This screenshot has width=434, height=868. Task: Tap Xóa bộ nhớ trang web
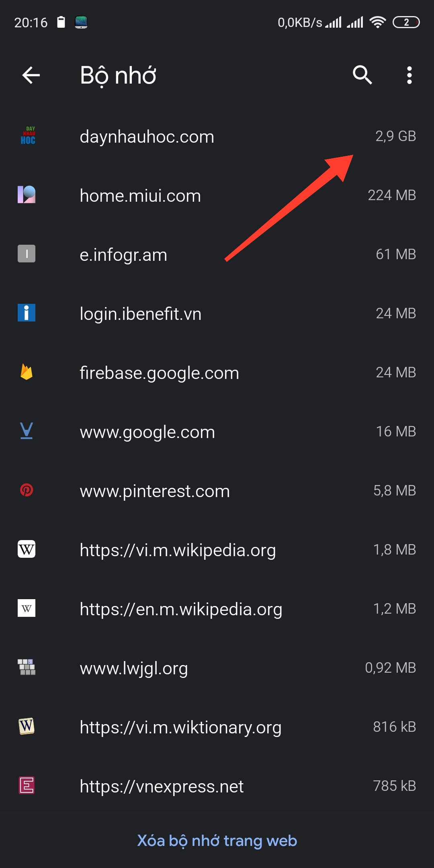(217, 841)
